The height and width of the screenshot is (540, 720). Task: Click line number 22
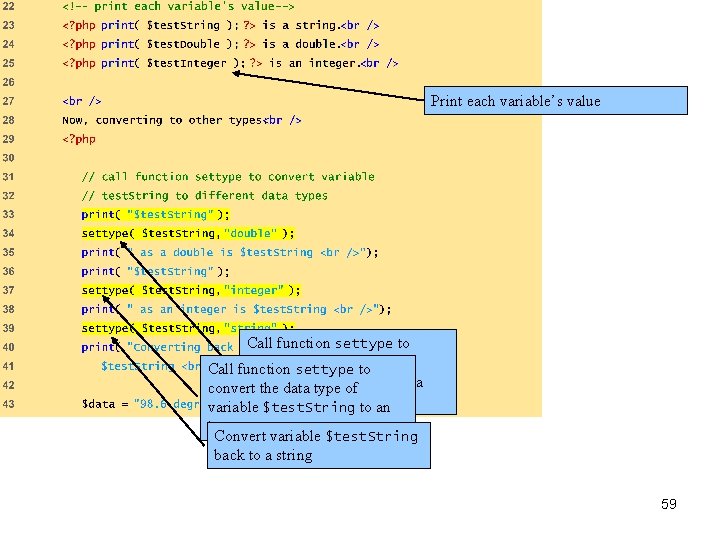[x=8, y=6]
